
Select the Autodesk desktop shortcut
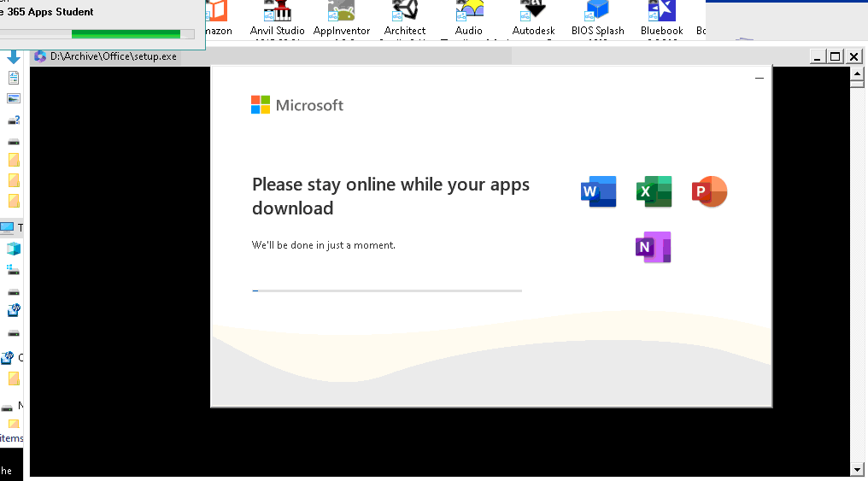click(x=533, y=19)
